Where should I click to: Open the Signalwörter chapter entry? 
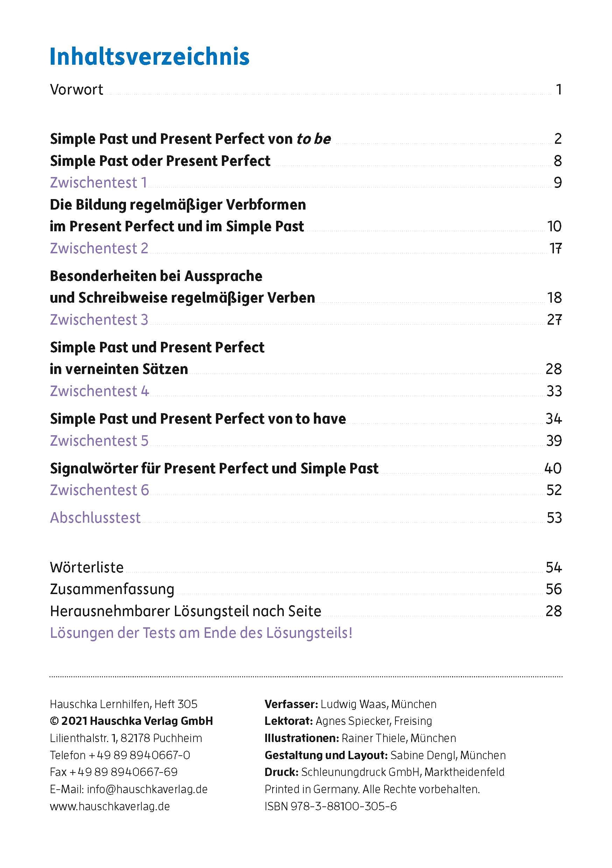pyautogui.click(x=214, y=468)
